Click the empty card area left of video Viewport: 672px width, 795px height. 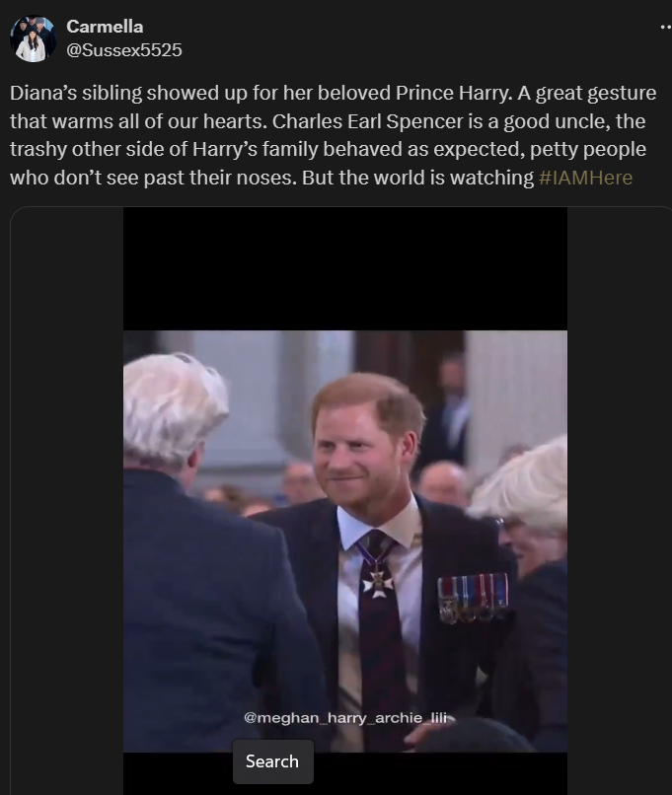tap(67, 501)
